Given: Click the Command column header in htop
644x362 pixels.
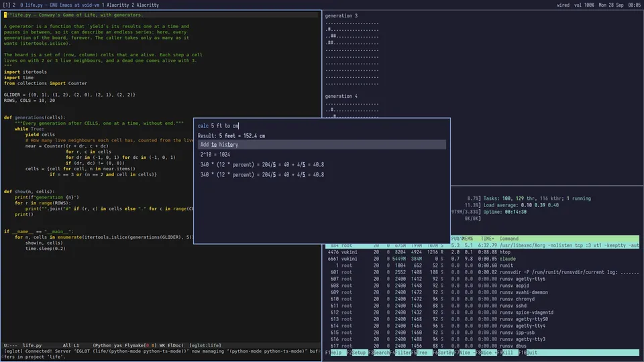Looking at the screenshot, I should coord(509,239).
